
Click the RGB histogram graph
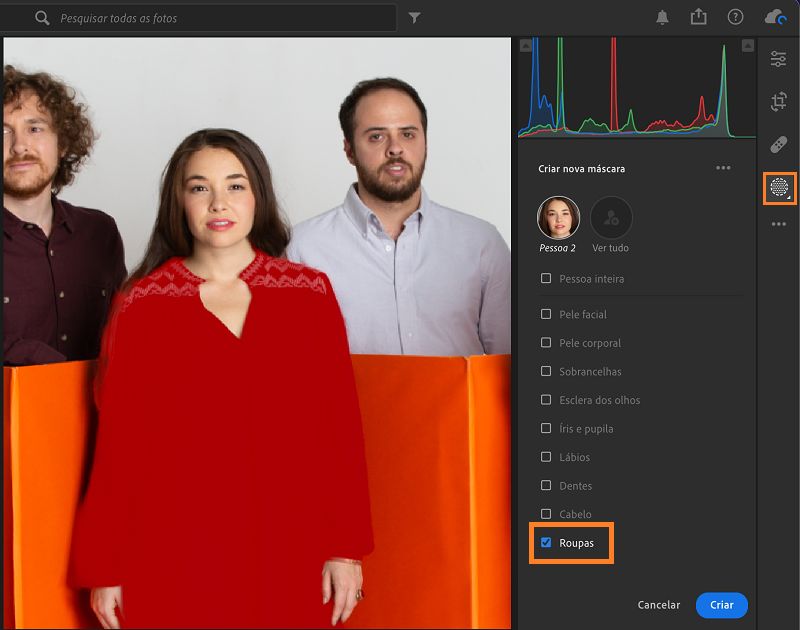637,87
